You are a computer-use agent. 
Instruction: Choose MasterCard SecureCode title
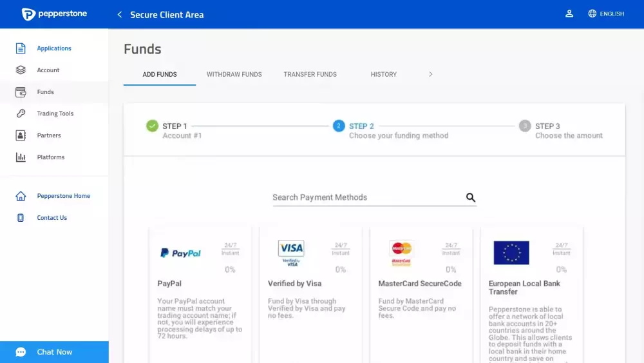pos(420,284)
